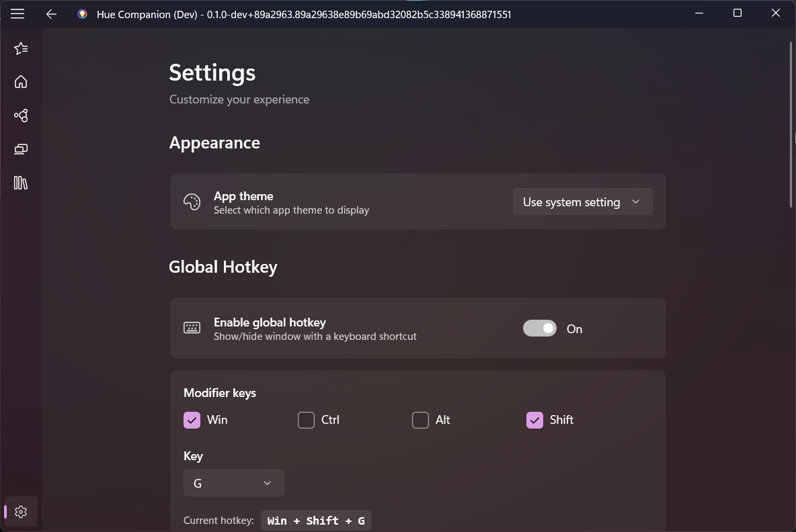The image size is (796, 532).
Task: Maximize the Hue Companion window
Action: (x=737, y=13)
